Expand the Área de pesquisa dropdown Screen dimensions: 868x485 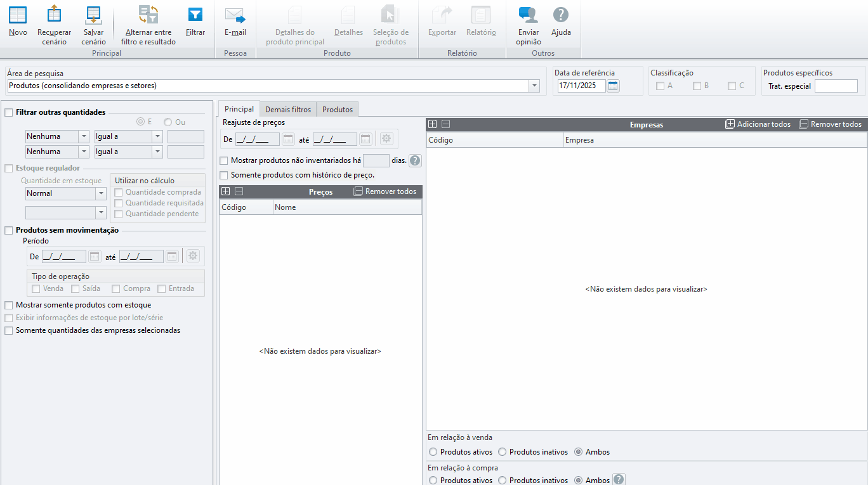click(534, 86)
